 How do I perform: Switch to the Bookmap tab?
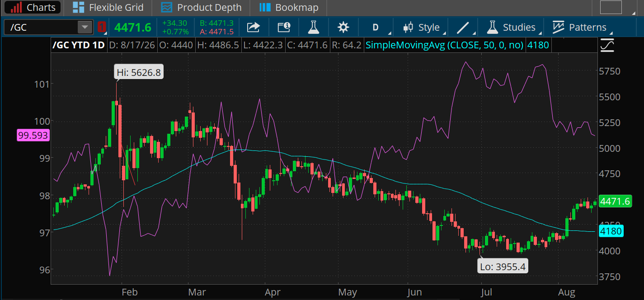(289, 8)
